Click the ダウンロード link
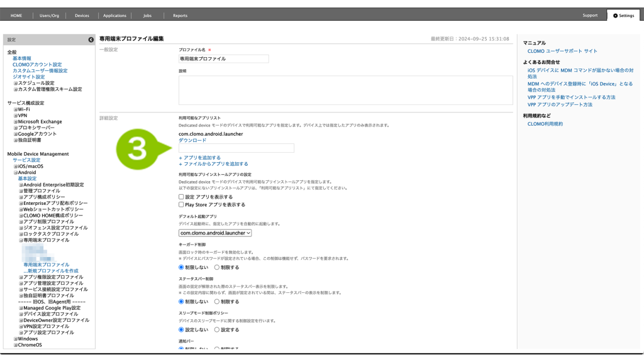This screenshot has width=644, height=362. click(192, 140)
